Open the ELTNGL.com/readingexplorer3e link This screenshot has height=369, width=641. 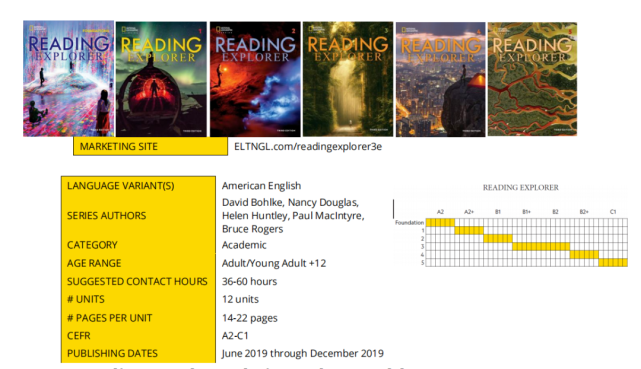coord(308,147)
